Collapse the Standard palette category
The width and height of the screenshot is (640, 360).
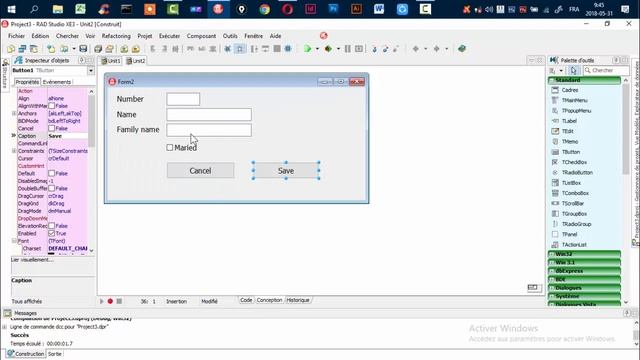[x=552, y=80]
